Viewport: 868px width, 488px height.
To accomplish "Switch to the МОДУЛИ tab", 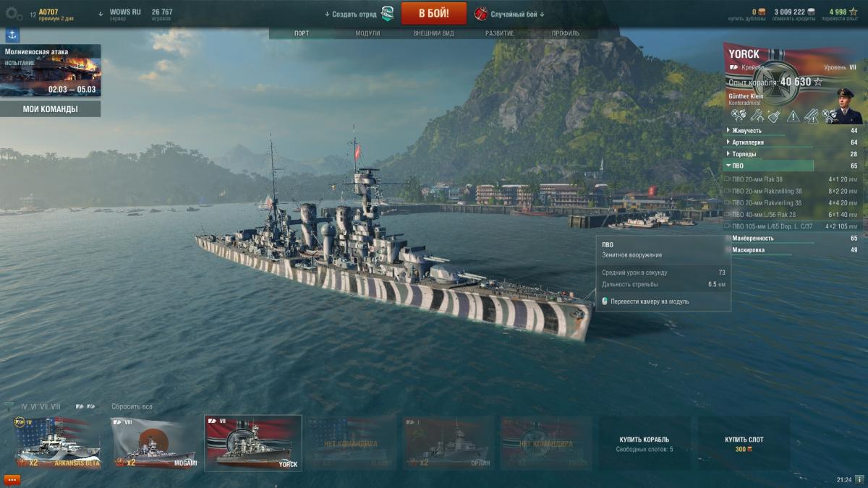I will [367, 33].
